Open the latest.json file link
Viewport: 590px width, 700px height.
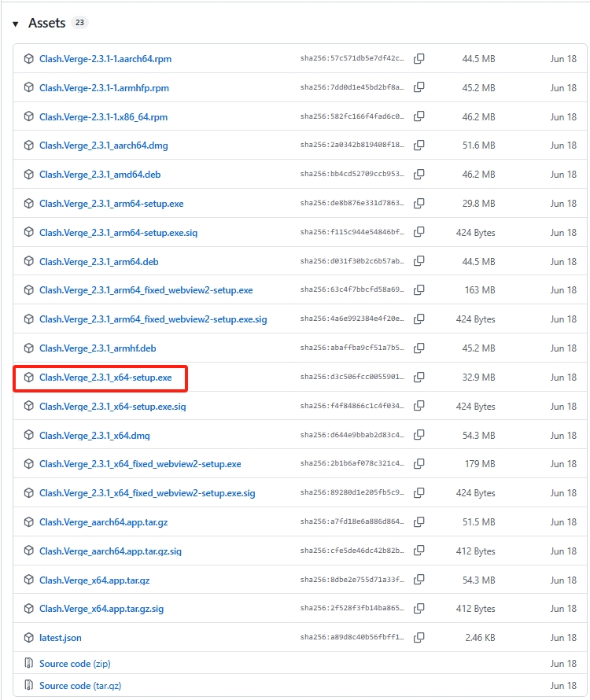point(61,638)
